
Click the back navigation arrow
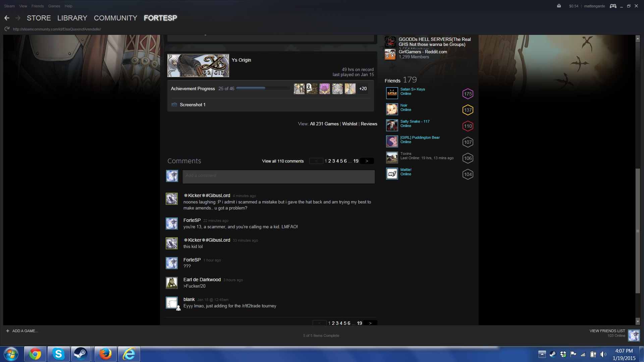point(7,18)
